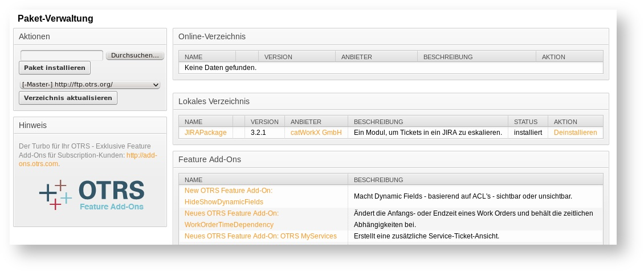The image size is (644, 272).
Task: Open the Master ftp.otrs.org repository dropdown
Action: click(90, 85)
